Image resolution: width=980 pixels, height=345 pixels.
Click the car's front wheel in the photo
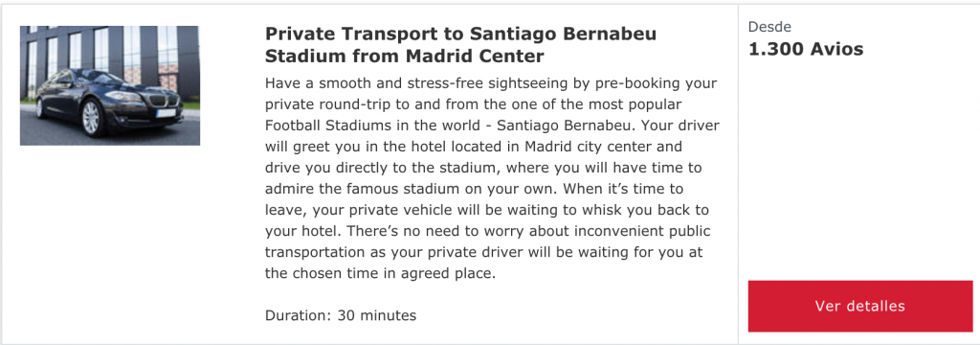pyautogui.click(x=91, y=117)
